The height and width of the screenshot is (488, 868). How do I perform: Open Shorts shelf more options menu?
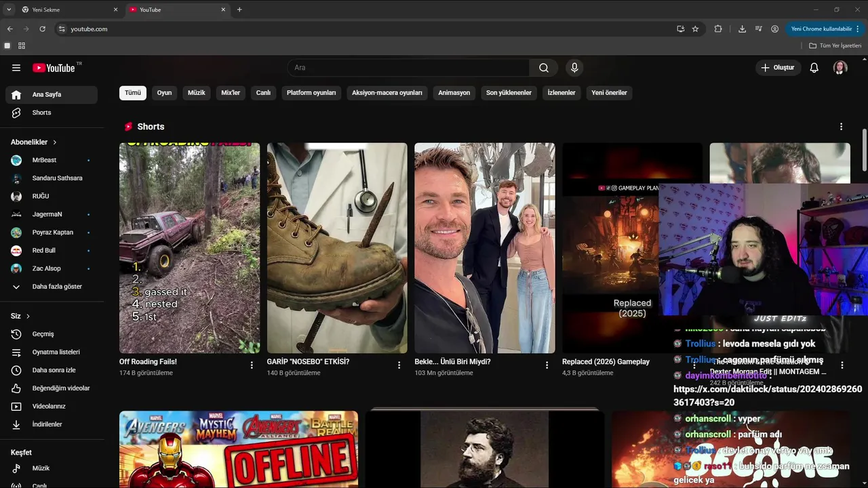pos(842,127)
